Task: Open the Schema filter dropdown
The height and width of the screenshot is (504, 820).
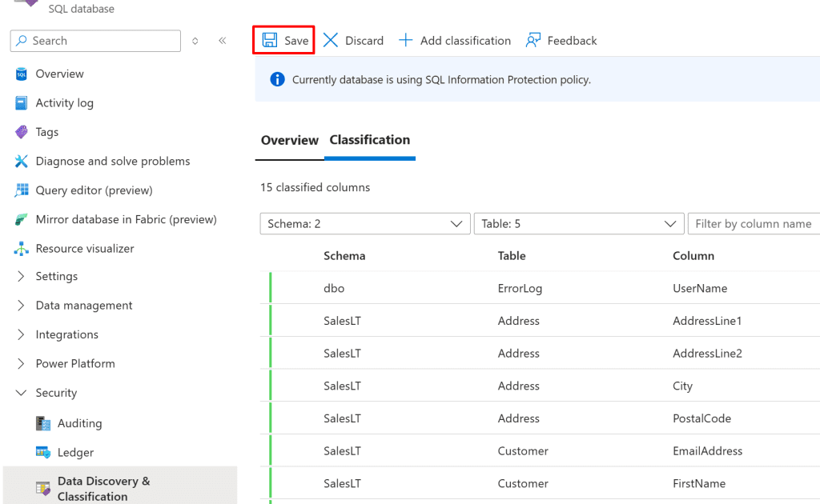Action: tap(364, 224)
